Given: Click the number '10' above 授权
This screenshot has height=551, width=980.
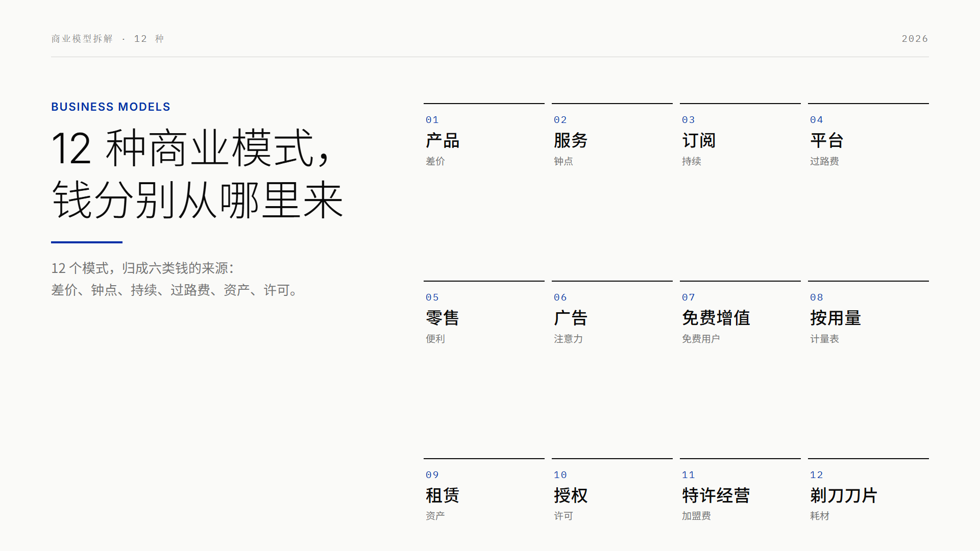Looking at the screenshot, I should (x=560, y=475).
